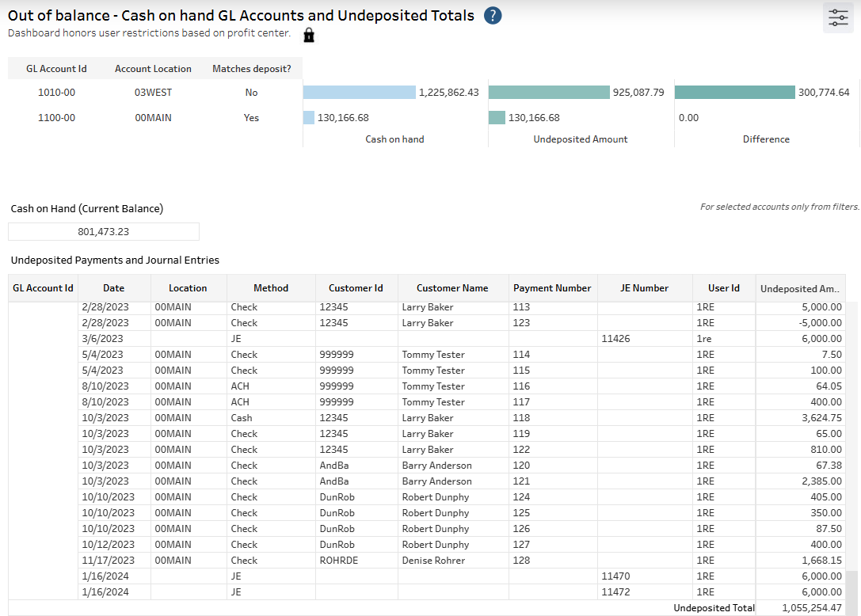Select the 1,225,862.43 Cash on hand bar
861x616 pixels.
point(359,93)
